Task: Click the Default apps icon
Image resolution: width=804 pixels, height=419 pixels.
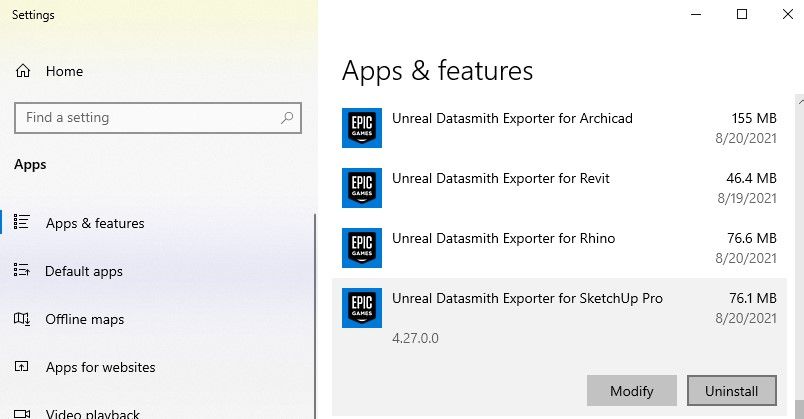Action: (x=22, y=271)
